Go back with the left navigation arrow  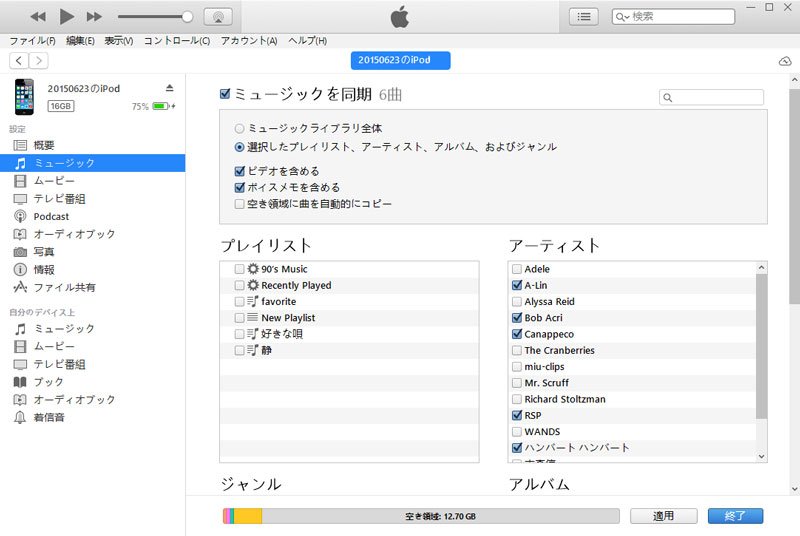pos(19,61)
